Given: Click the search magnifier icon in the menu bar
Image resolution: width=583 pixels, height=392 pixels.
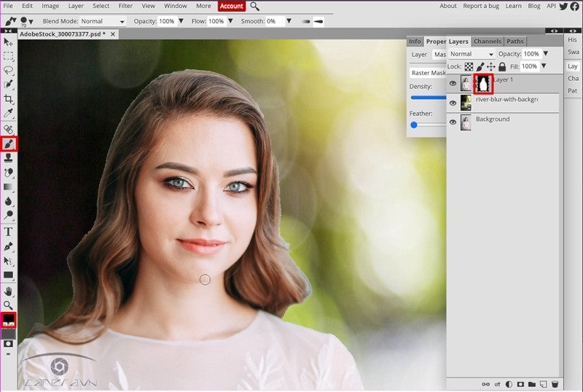Looking at the screenshot, I should click(x=254, y=6).
